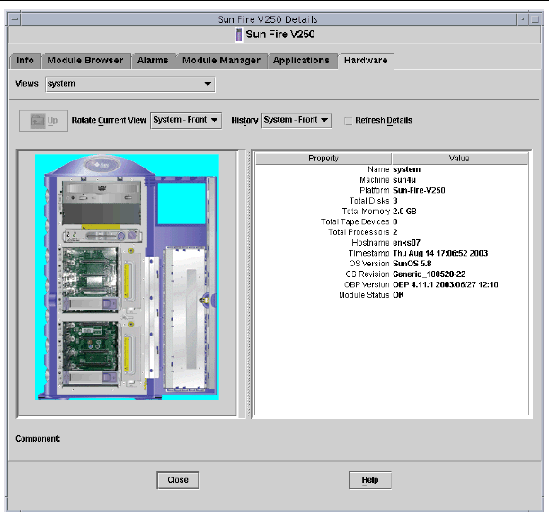Click the Total Memory value 2.0 GB
This screenshot has height=514, width=549.
(405, 211)
